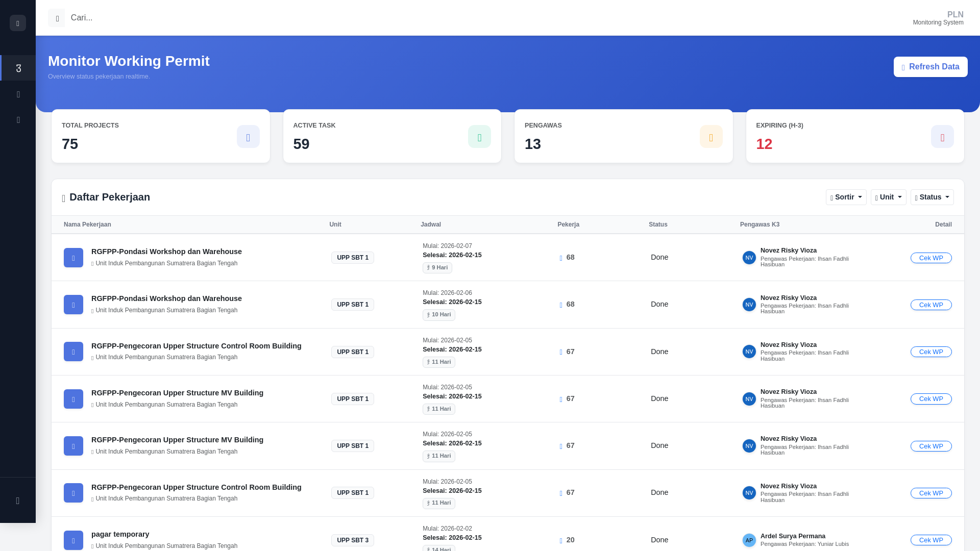Click Cek WP for 10 Hari row

(931, 305)
